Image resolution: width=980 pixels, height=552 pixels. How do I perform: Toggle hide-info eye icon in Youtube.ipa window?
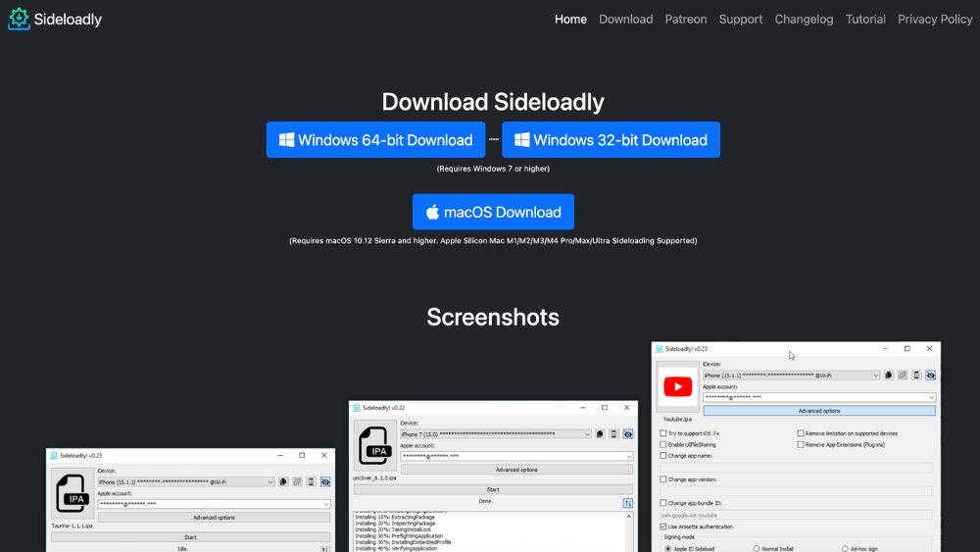click(930, 376)
